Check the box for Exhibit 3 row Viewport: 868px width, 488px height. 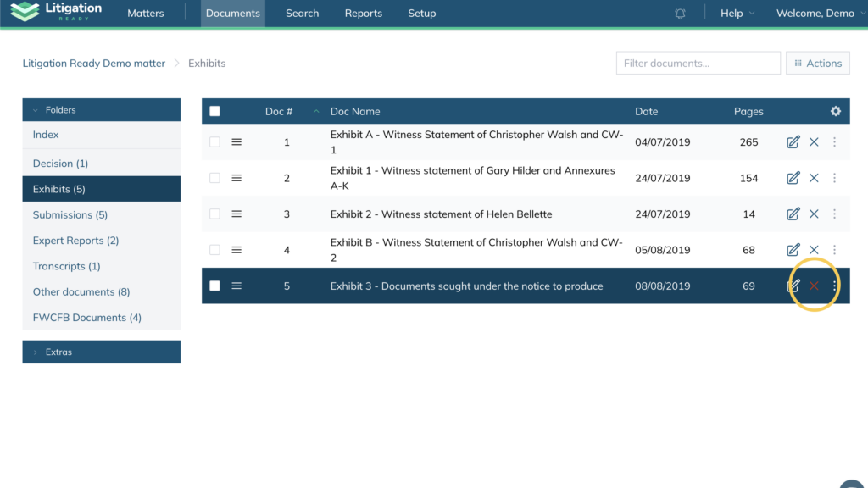(x=214, y=286)
